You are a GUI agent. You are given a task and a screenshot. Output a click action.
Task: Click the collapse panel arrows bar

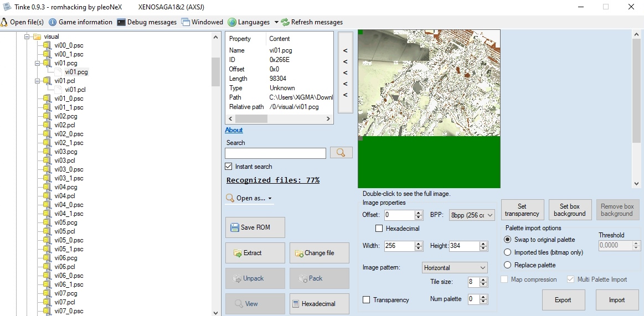tap(345, 72)
